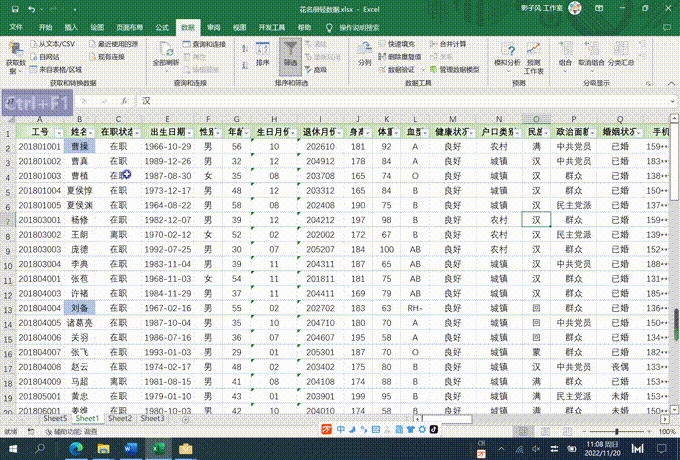Choose From Web (自网站) import
The width and height of the screenshot is (680, 460).
click(x=45, y=57)
